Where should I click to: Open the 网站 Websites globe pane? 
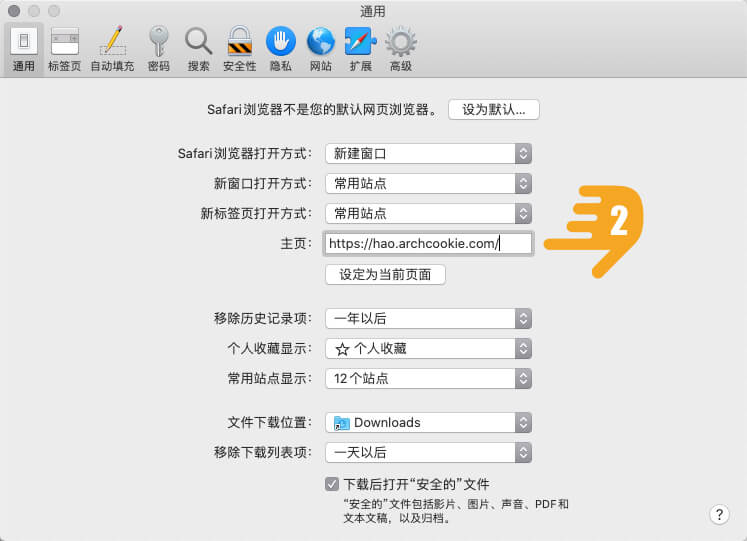coord(321,49)
